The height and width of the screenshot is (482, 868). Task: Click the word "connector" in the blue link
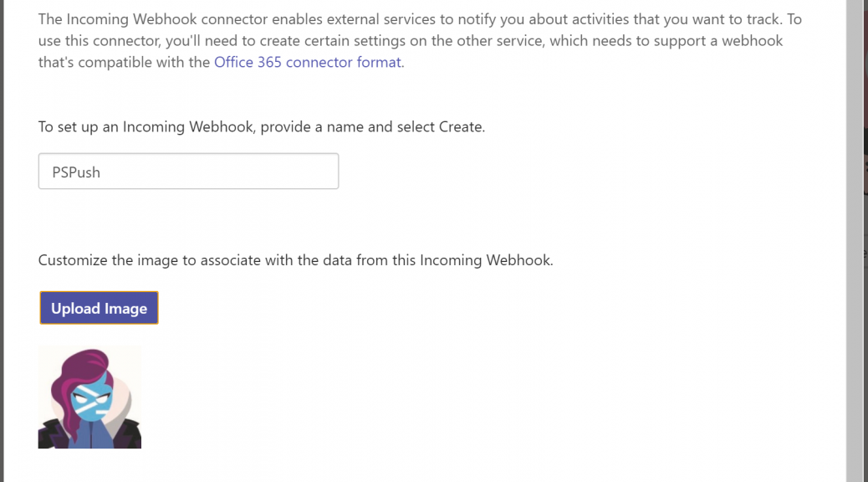point(319,62)
